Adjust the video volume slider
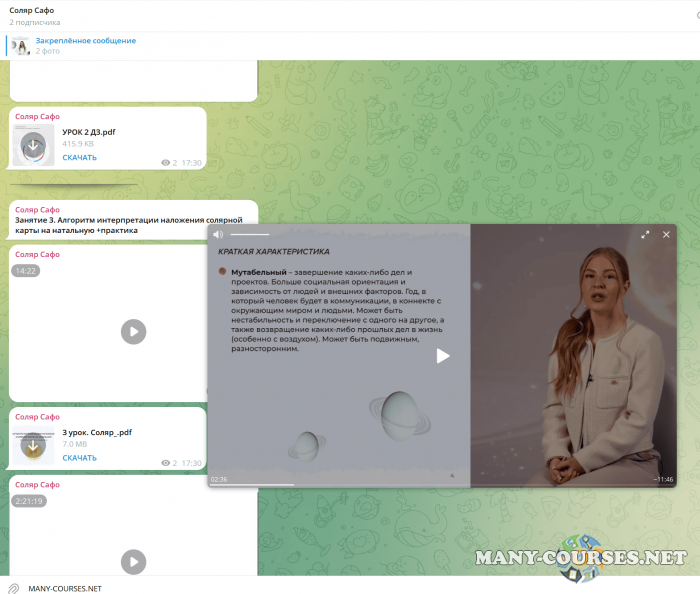700x594 pixels. [250, 234]
